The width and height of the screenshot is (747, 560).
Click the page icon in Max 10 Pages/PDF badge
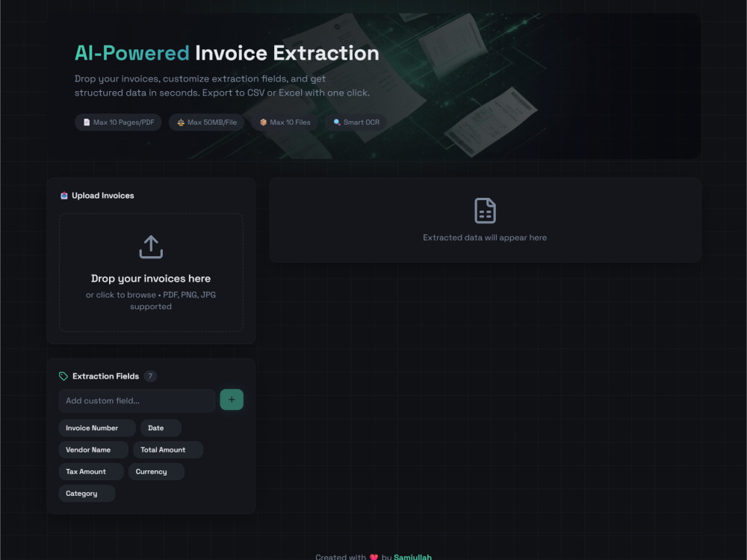point(87,122)
